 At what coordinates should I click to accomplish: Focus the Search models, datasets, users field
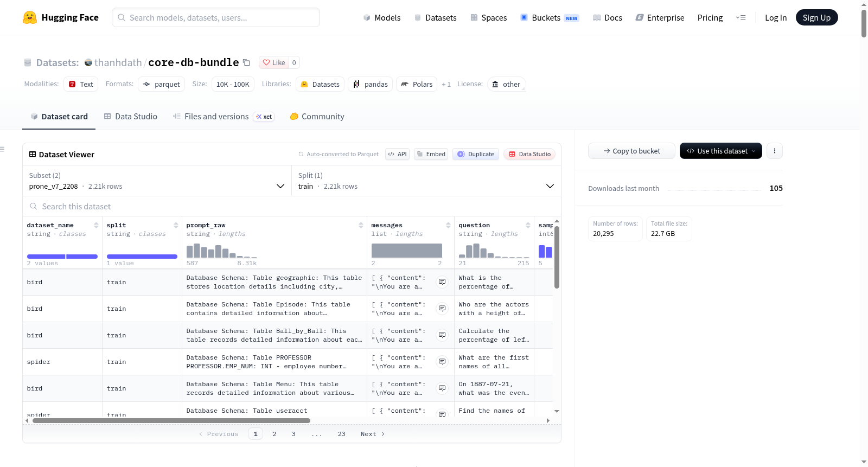216,17
